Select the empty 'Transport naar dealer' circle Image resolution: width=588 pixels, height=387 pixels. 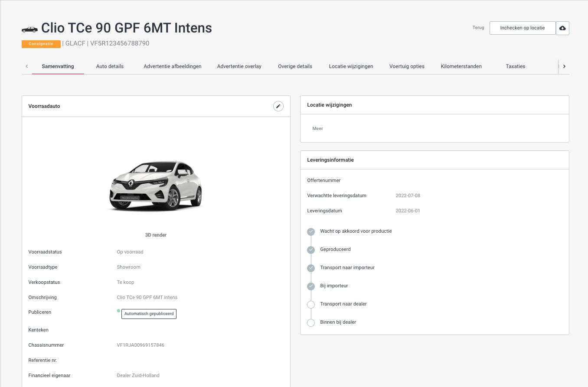pos(311,305)
